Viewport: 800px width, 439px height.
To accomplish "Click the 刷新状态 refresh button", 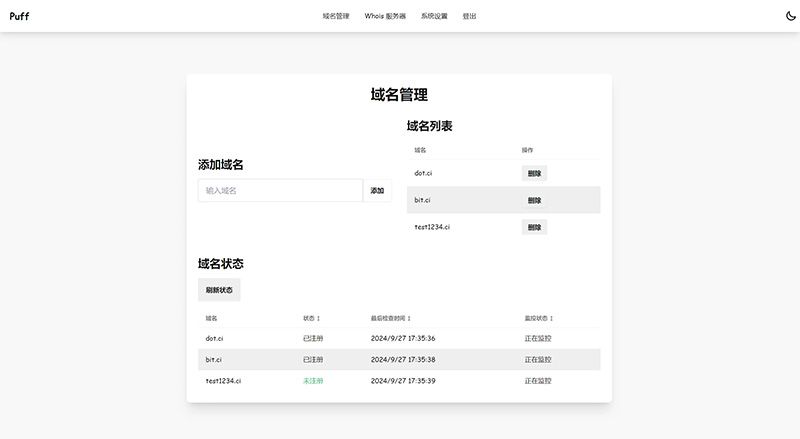I will tap(219, 290).
